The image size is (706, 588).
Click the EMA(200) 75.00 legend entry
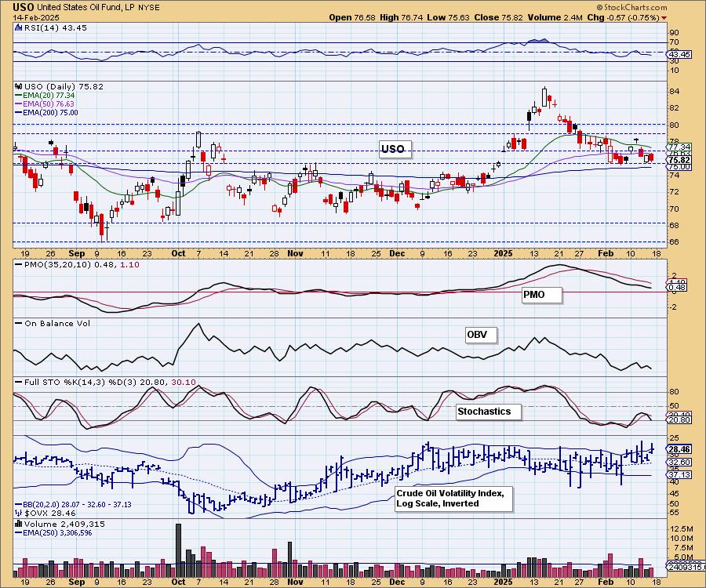(46, 112)
